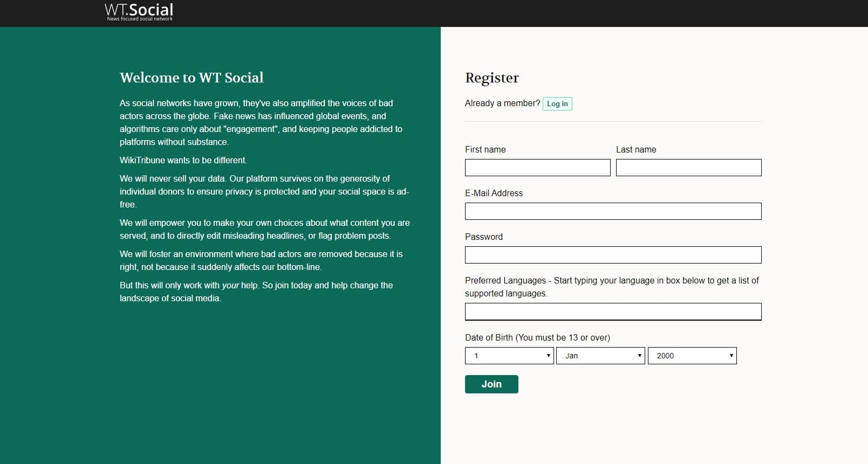
Task: Click the E-Mail Address label
Action: 494,193
